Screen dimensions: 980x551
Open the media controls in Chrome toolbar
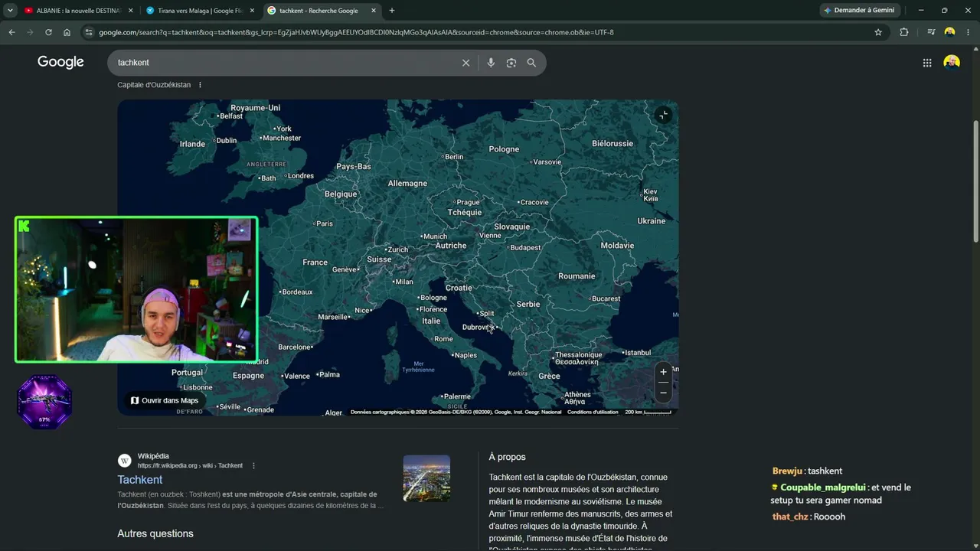click(931, 32)
